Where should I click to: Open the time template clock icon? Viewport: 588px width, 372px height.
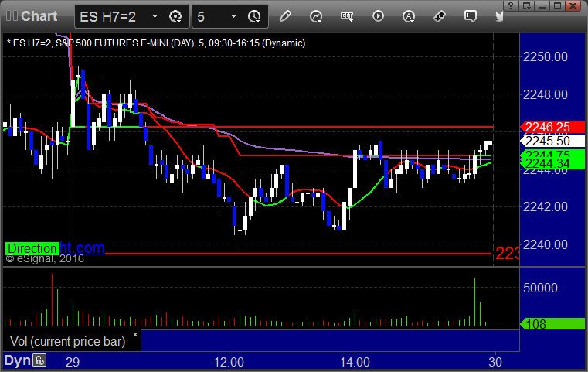point(254,16)
